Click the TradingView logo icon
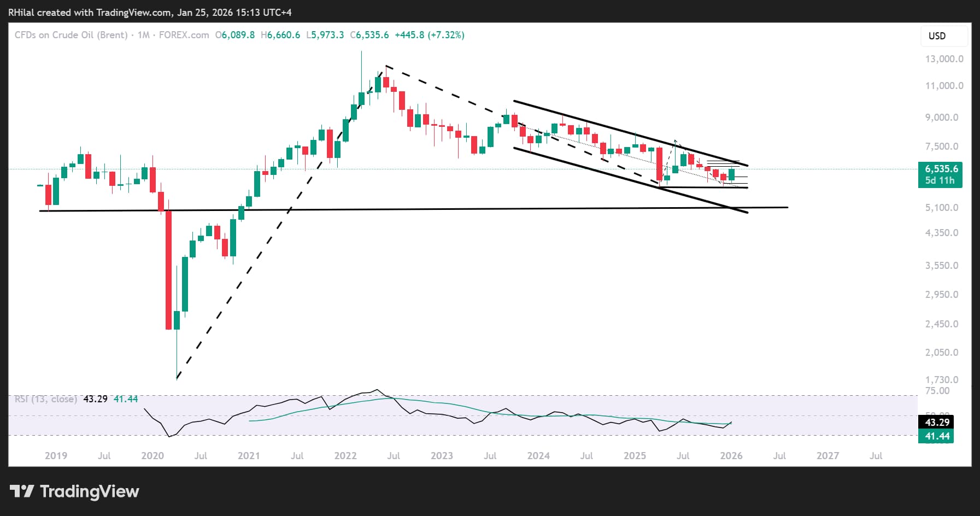 [22, 491]
